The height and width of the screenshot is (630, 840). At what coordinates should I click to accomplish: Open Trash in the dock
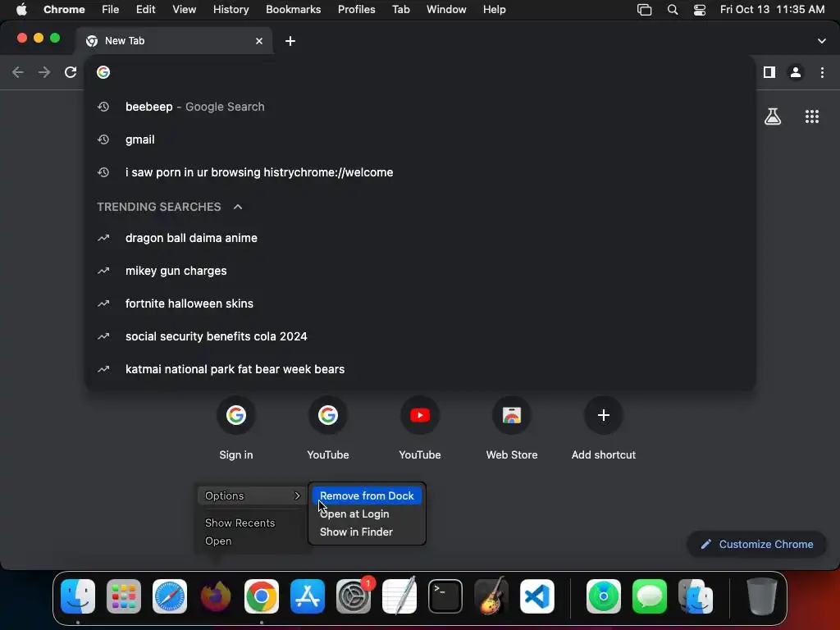pos(762,596)
